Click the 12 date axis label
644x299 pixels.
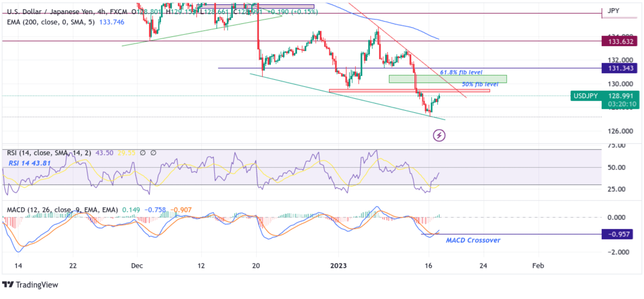point(201,265)
